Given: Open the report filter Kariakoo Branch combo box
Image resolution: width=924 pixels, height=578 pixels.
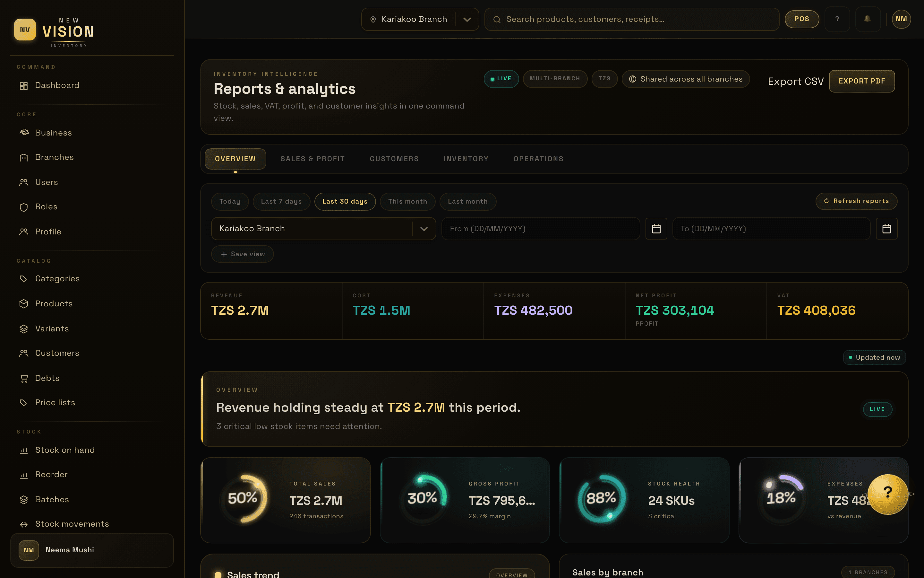Looking at the screenshot, I should point(323,229).
